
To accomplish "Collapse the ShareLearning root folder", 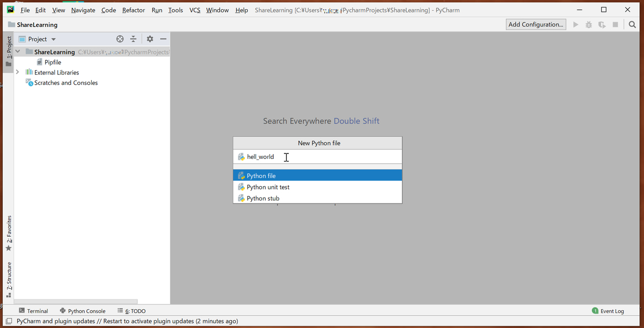I will [x=18, y=52].
